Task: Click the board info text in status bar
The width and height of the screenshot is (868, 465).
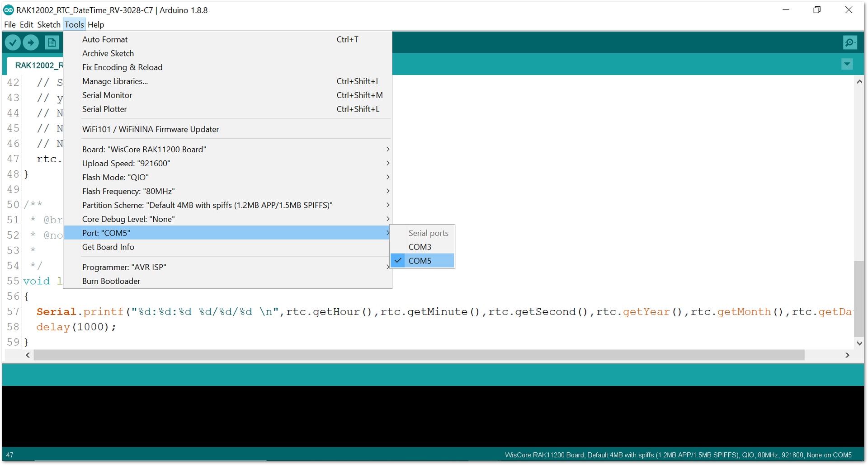Action: tap(678, 455)
